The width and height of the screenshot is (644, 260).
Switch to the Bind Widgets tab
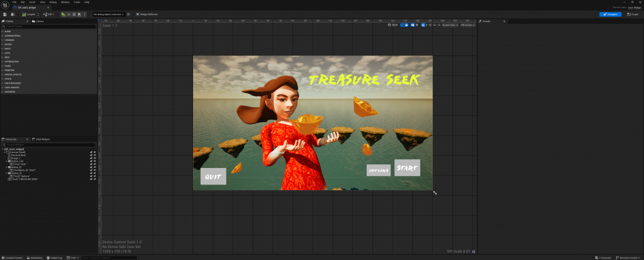coord(43,139)
